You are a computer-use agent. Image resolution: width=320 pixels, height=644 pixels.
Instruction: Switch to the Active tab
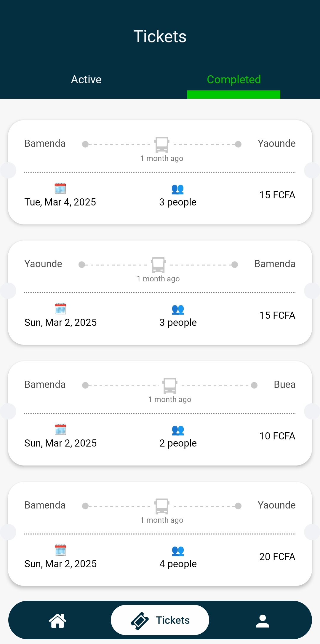coord(86,79)
